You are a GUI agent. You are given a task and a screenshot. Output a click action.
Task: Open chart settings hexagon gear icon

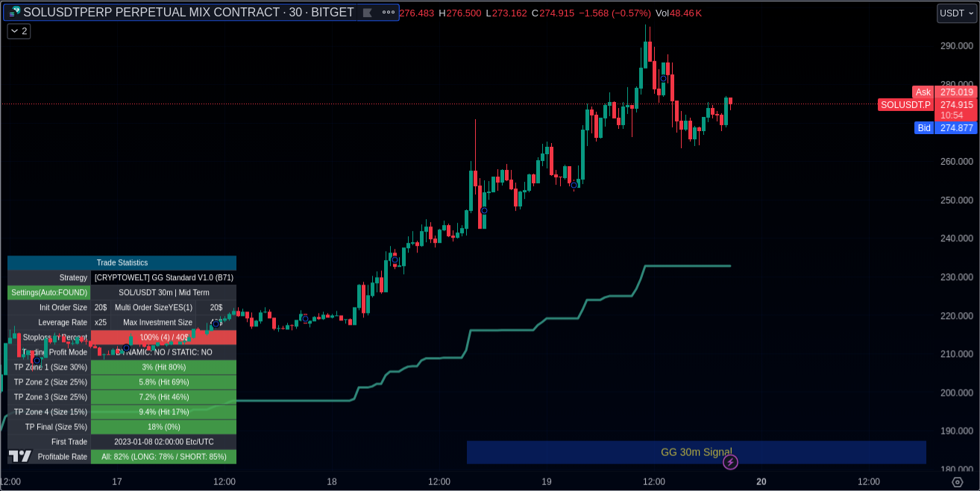click(958, 482)
